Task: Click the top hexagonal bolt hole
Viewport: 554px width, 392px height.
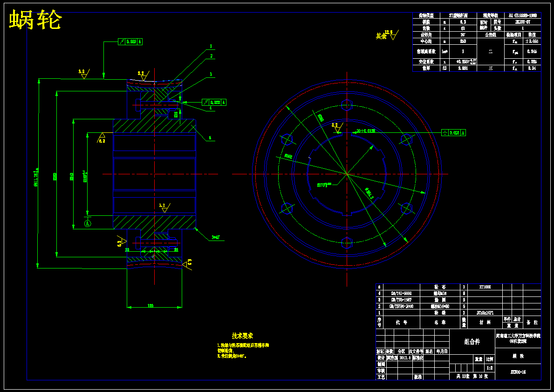Action: tap(347, 105)
